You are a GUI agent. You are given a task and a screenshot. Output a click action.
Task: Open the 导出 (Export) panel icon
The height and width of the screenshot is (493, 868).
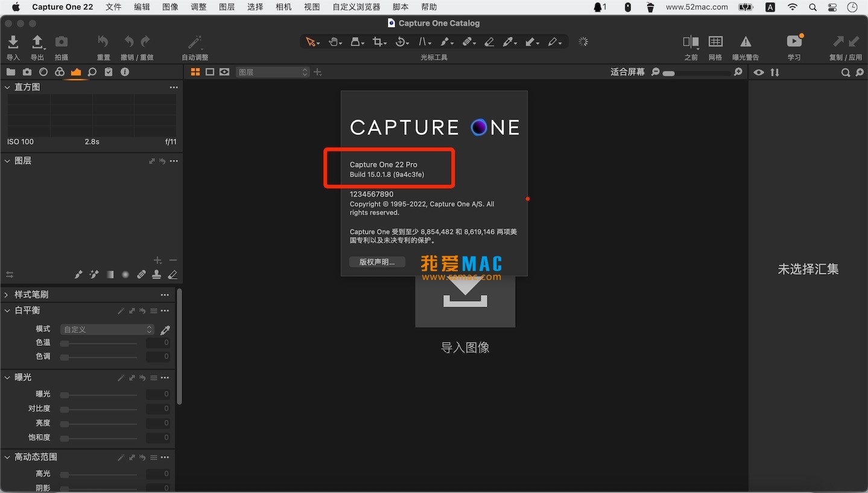[x=37, y=42]
